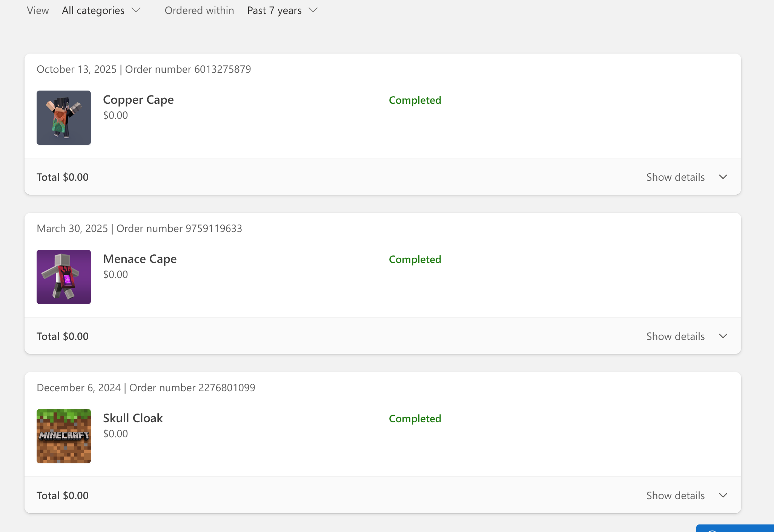The image size is (774, 532).
Task: Click the chevron next to All categories
Action: pos(137,10)
